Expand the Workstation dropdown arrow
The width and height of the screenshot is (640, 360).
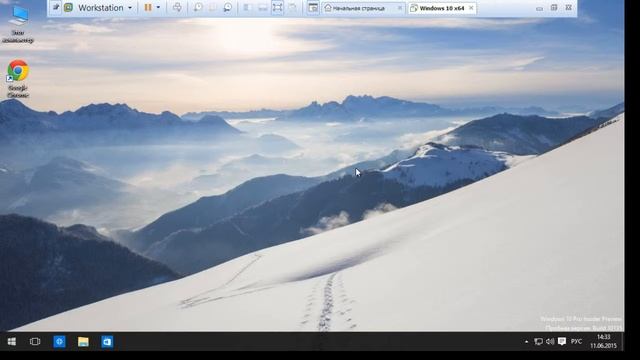pos(130,8)
